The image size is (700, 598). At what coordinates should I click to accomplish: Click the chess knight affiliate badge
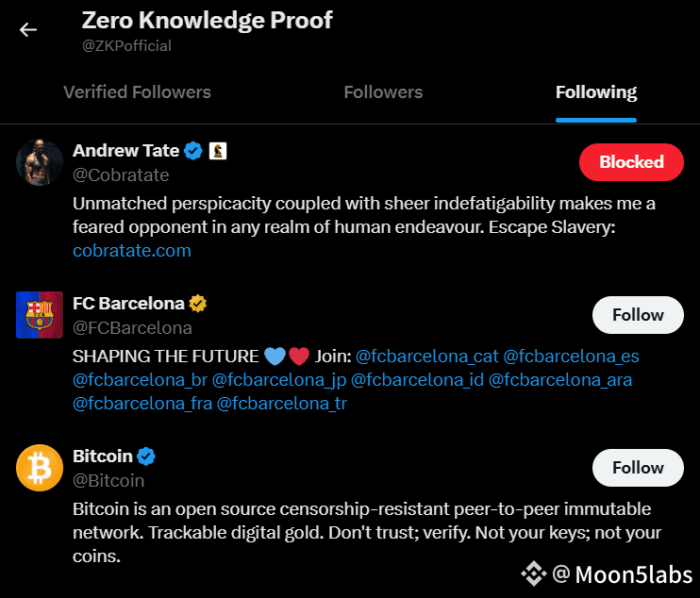[218, 151]
